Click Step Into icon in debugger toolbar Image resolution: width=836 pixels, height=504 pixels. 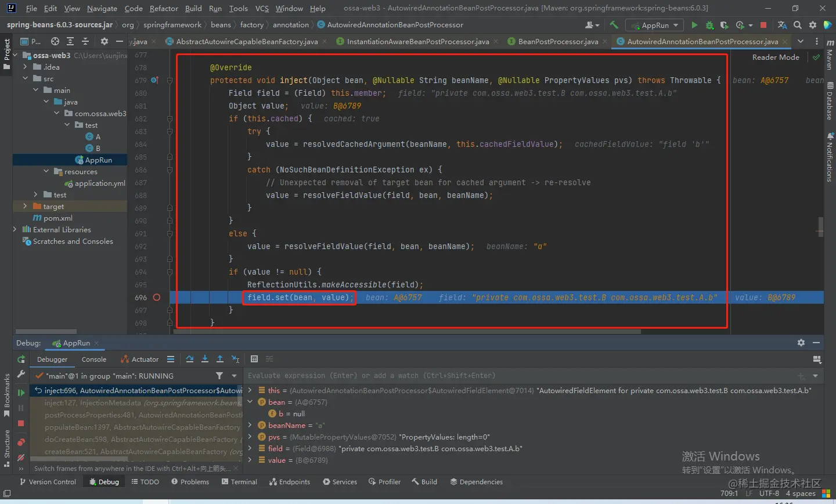point(205,359)
